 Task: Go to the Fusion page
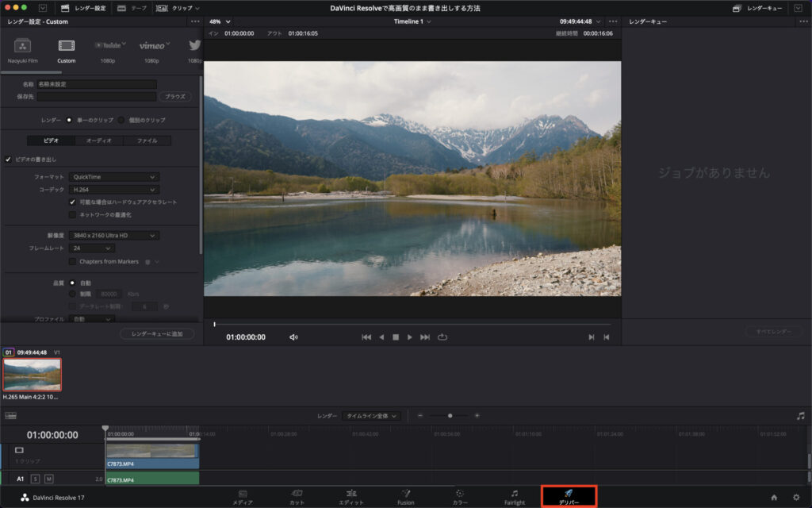(405, 498)
